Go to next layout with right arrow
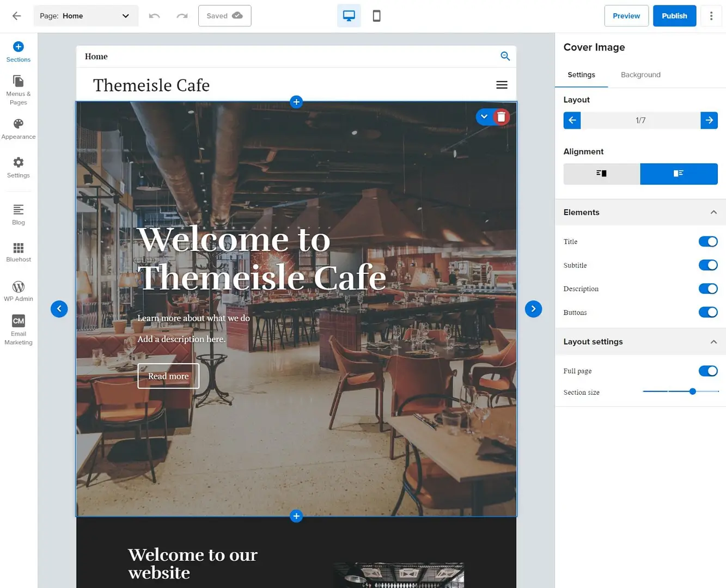Image resolution: width=726 pixels, height=588 pixels. tap(709, 120)
